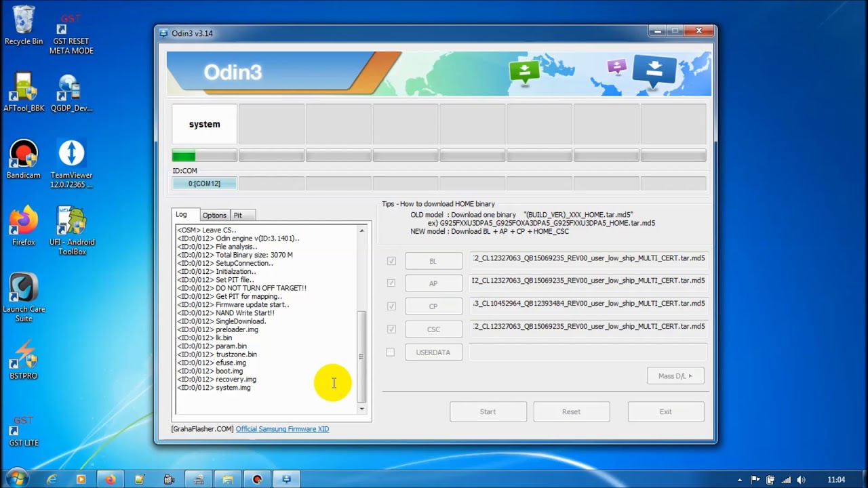
Task: Open the volume speaker tray icon
Action: [802, 480]
